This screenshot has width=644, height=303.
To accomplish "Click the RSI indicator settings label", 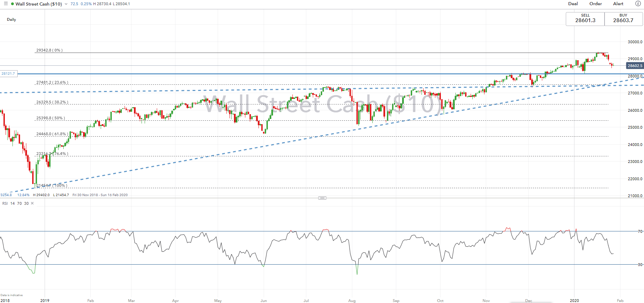I will click(16, 203).
